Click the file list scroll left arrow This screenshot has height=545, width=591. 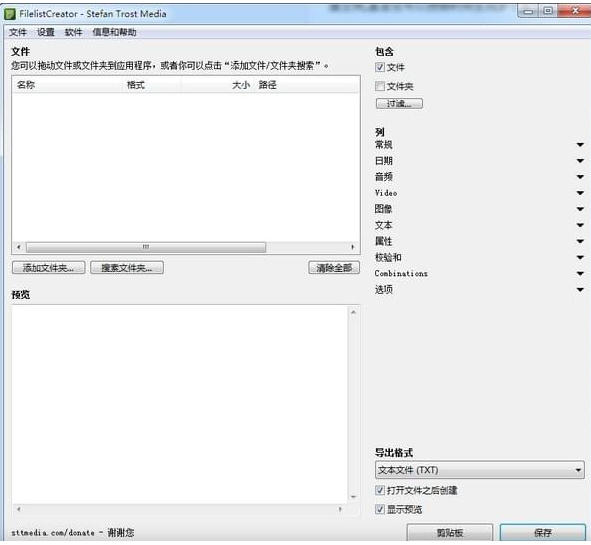point(18,247)
